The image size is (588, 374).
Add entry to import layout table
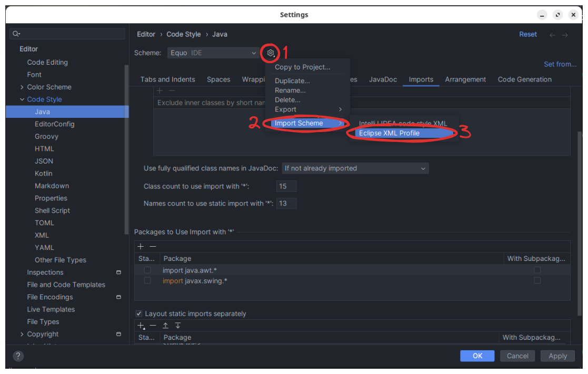coord(141,326)
